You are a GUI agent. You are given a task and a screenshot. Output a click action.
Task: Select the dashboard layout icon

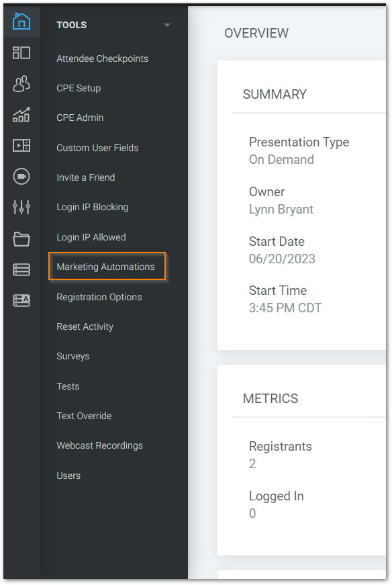pos(21,52)
